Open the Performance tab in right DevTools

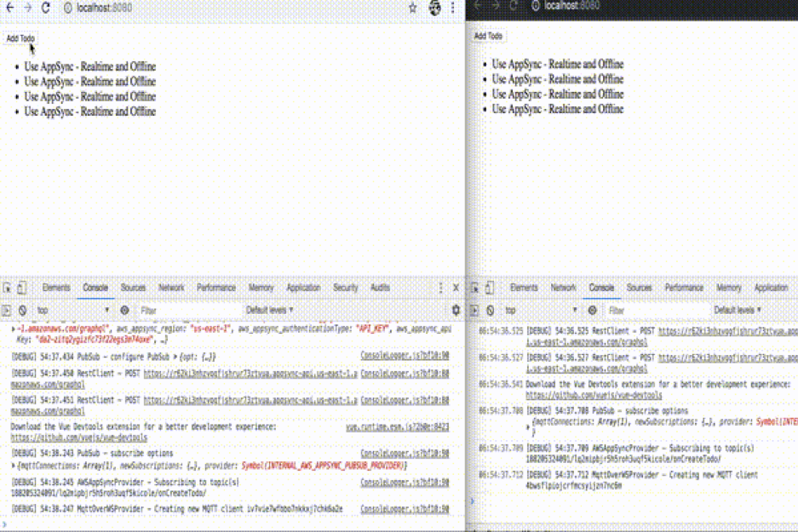pos(684,288)
